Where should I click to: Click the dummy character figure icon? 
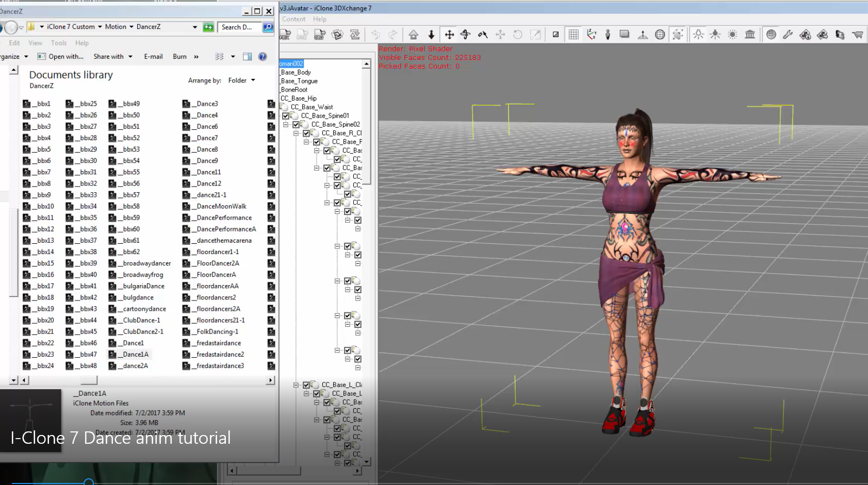tap(608, 35)
